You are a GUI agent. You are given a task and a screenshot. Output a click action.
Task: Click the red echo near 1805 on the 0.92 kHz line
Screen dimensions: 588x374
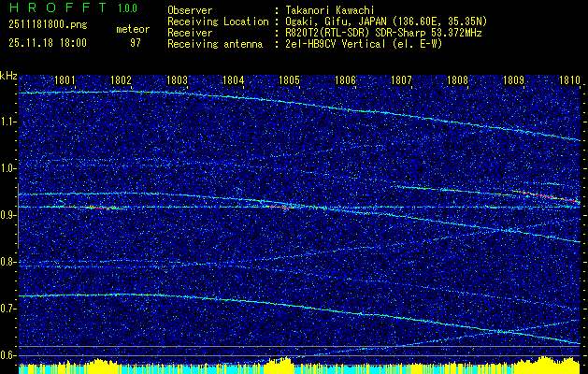tap(279, 206)
